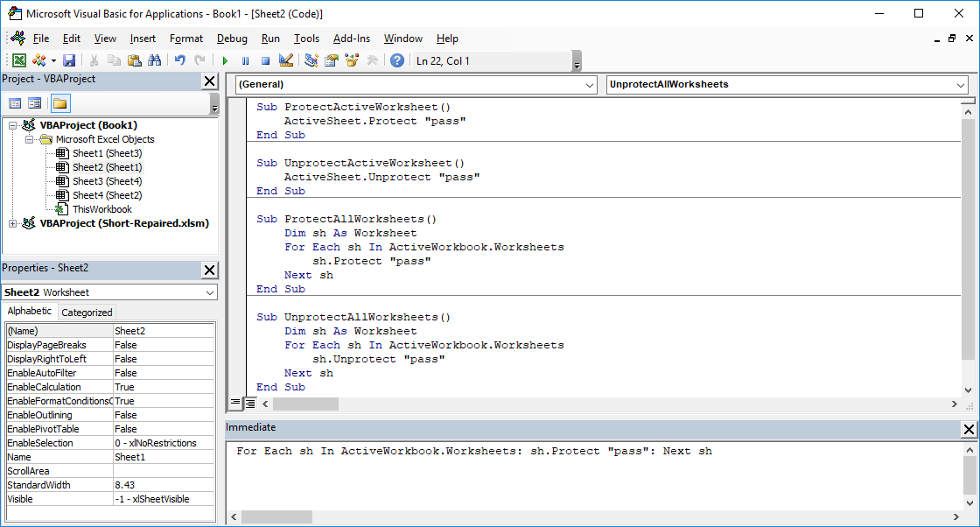The width and height of the screenshot is (980, 527).
Task: Toggle Design Mode icon in toolbar
Action: (285, 60)
